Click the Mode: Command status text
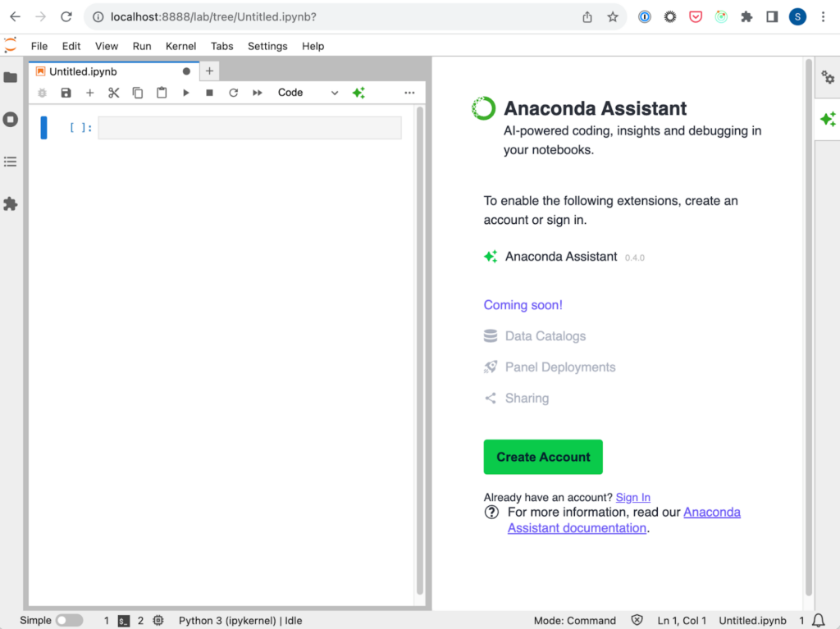The height and width of the screenshot is (629, 840). [x=575, y=621]
